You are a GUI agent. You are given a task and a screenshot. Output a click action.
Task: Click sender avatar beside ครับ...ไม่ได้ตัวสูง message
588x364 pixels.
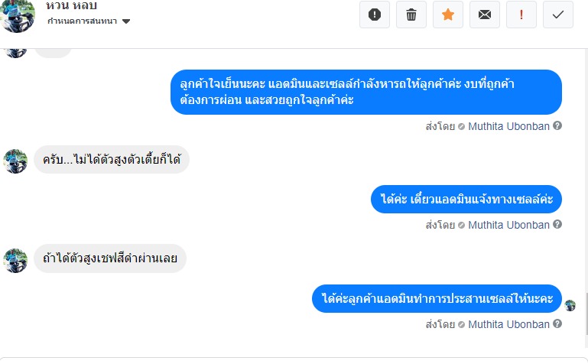click(16, 161)
